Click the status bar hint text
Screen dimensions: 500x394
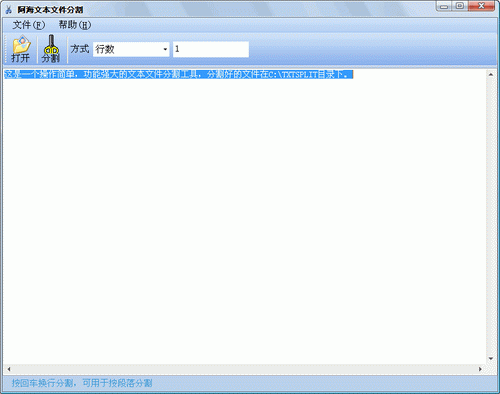(x=82, y=383)
